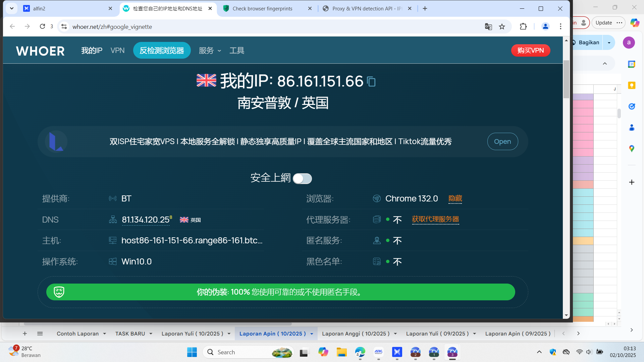Click the Google Translate icon in address bar
The width and height of the screenshot is (644, 362).
coord(488,27)
